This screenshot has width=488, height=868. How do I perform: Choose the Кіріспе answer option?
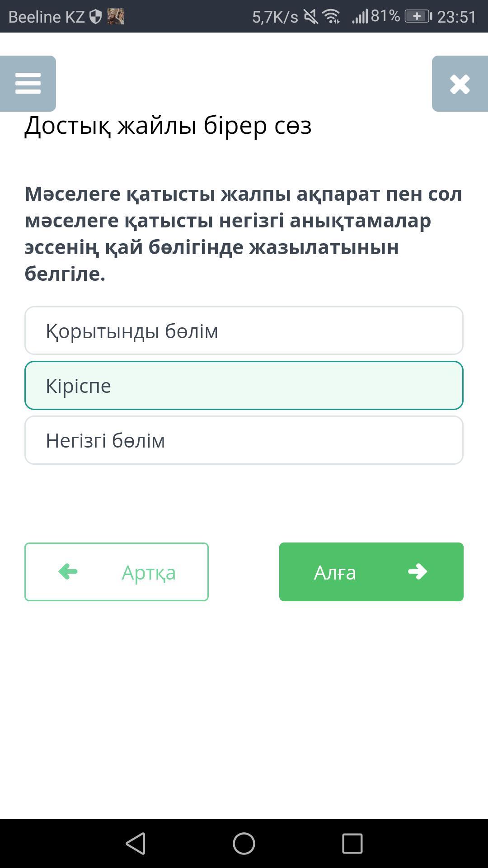pos(244,386)
